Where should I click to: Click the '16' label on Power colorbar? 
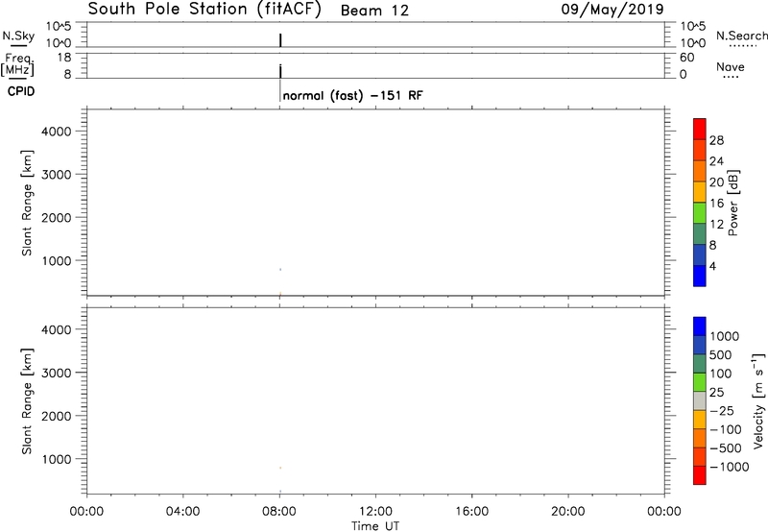(x=716, y=204)
